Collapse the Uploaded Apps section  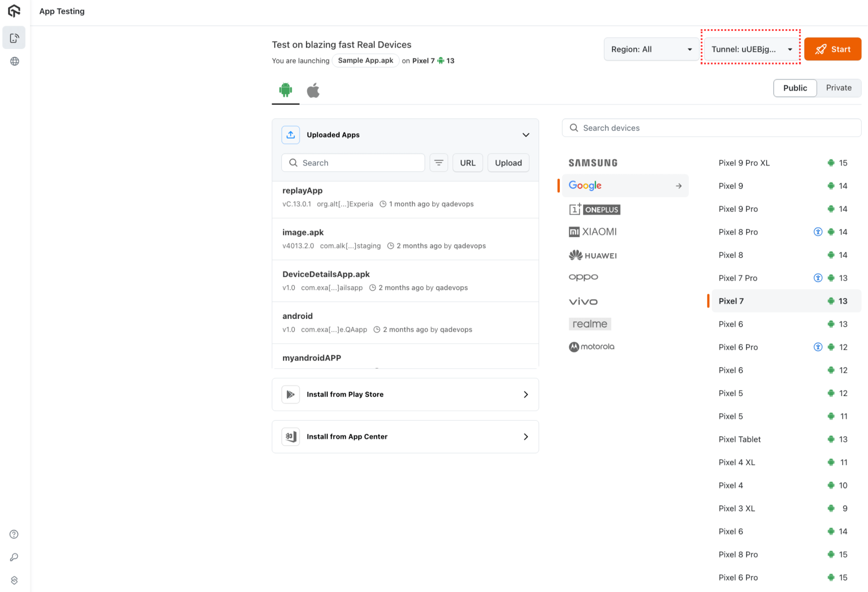pyautogui.click(x=526, y=135)
